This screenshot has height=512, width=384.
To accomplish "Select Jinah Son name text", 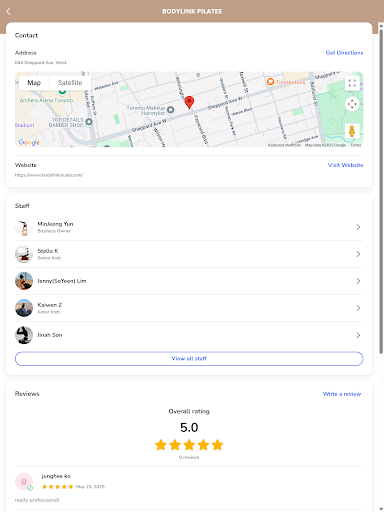I will coord(50,335).
